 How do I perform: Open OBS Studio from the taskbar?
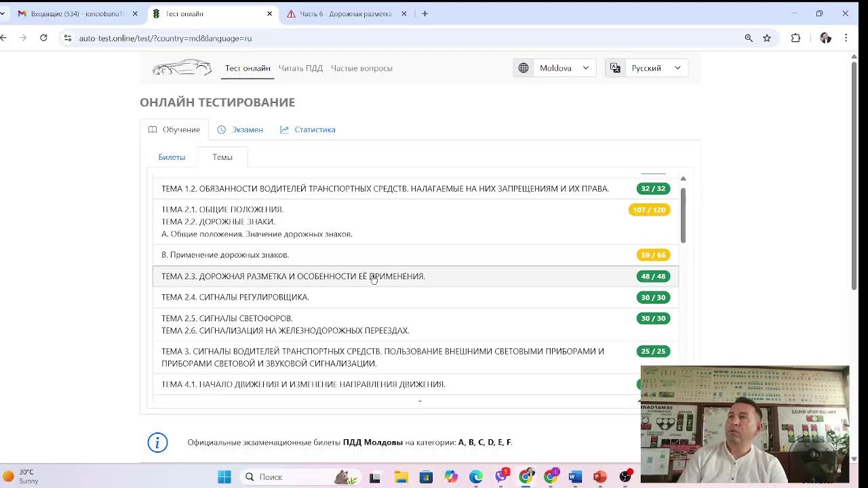(625, 476)
